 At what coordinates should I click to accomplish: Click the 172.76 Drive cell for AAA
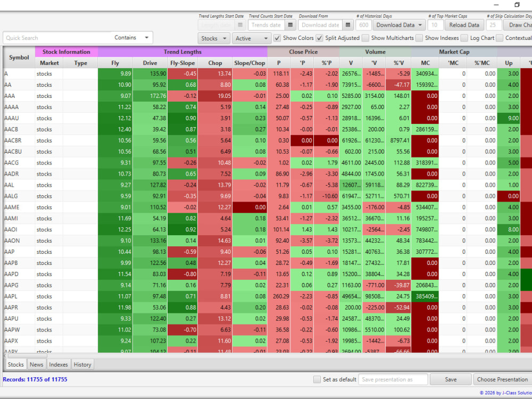pyautogui.click(x=149, y=96)
